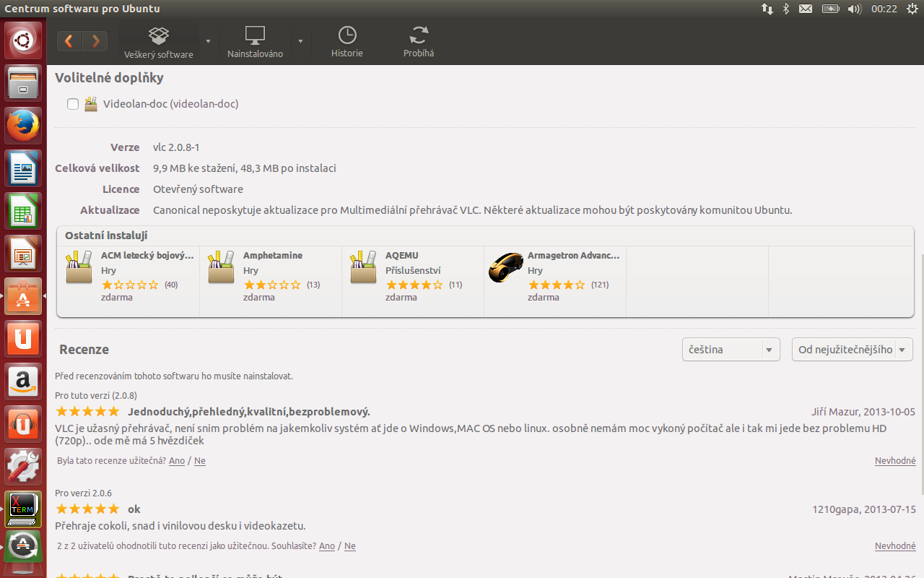Click the Volitelné doplňky heading
Viewport: 924px width, 578px height.
tap(109, 77)
